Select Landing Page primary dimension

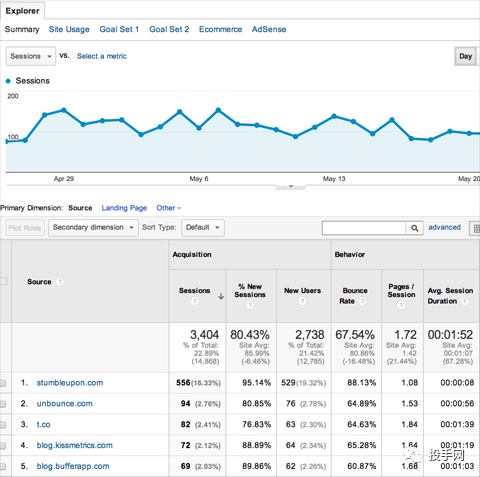(124, 208)
